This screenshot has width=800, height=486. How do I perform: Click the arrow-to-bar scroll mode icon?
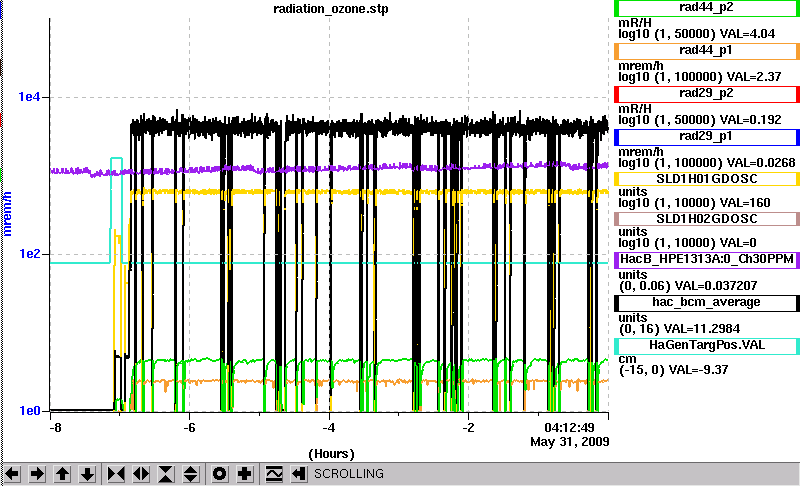pos(298,474)
